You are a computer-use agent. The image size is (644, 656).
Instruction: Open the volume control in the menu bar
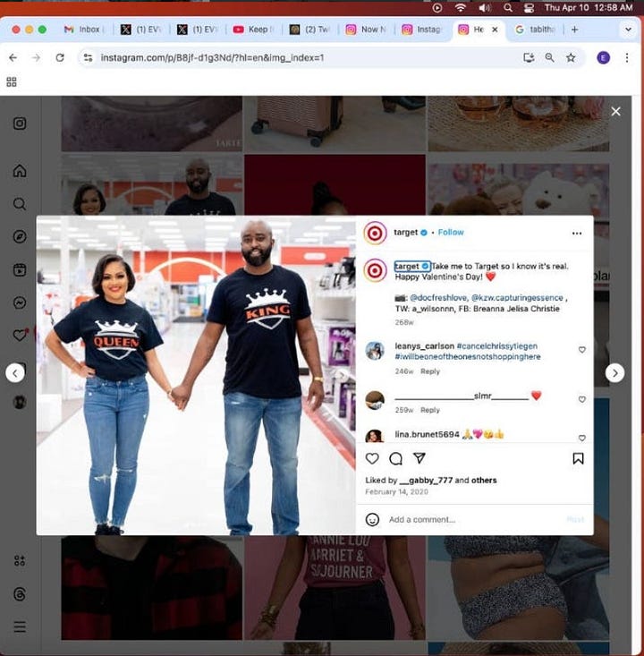click(484, 7)
